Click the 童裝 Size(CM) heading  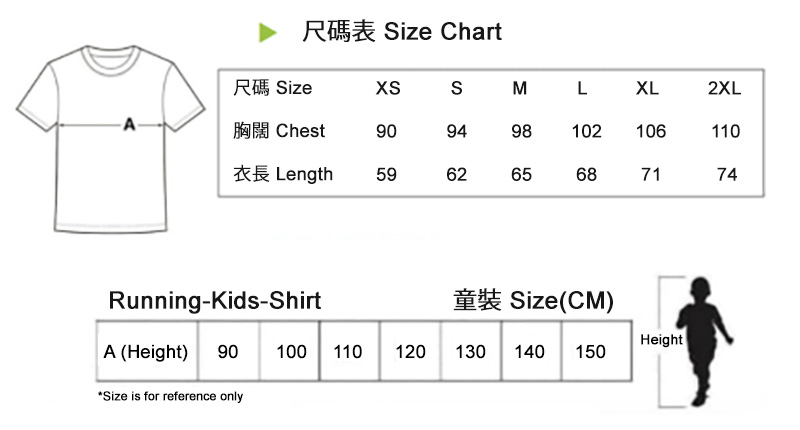coord(533,300)
